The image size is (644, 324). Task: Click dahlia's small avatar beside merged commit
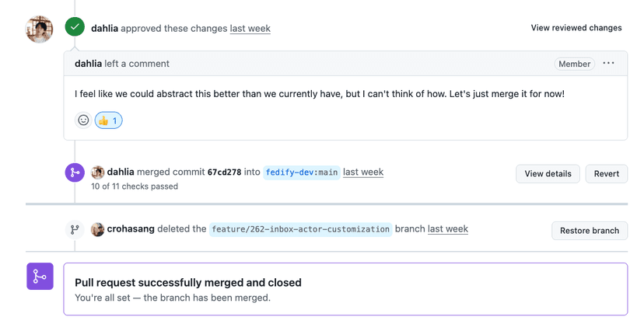[x=98, y=172]
